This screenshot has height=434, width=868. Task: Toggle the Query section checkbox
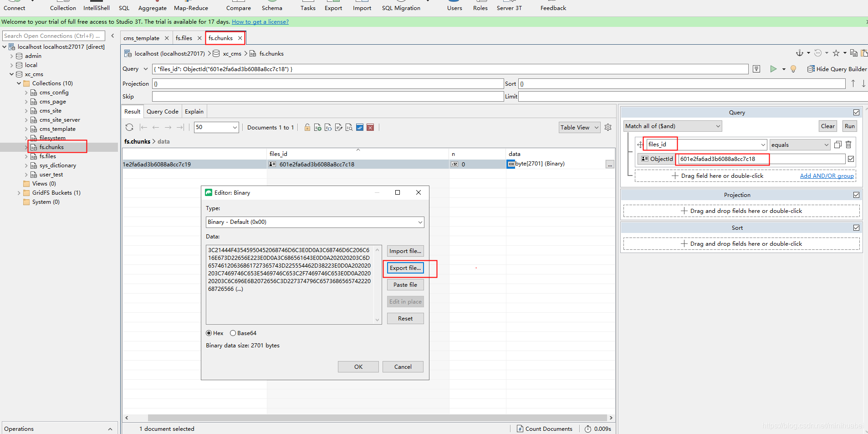click(856, 112)
